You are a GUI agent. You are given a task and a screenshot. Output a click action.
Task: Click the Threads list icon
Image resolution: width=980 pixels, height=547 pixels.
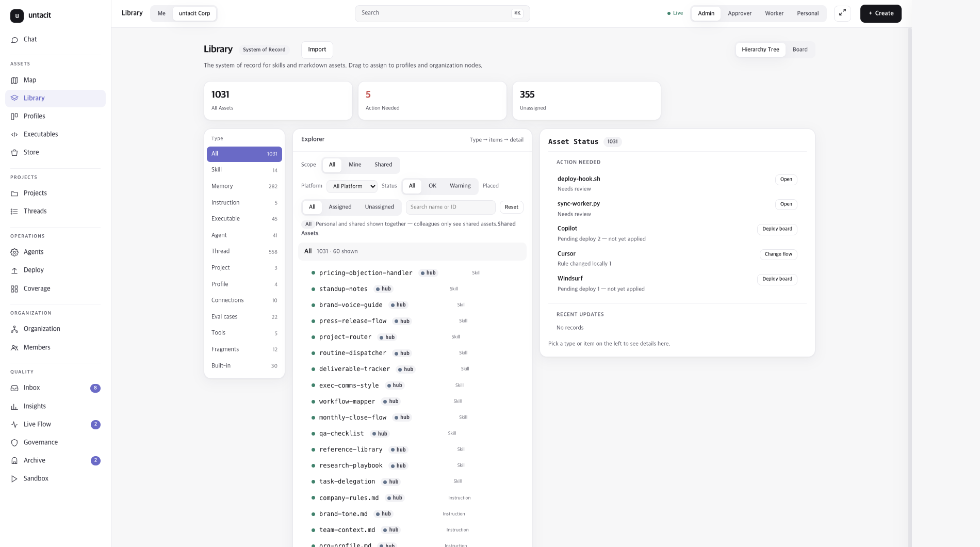click(14, 212)
